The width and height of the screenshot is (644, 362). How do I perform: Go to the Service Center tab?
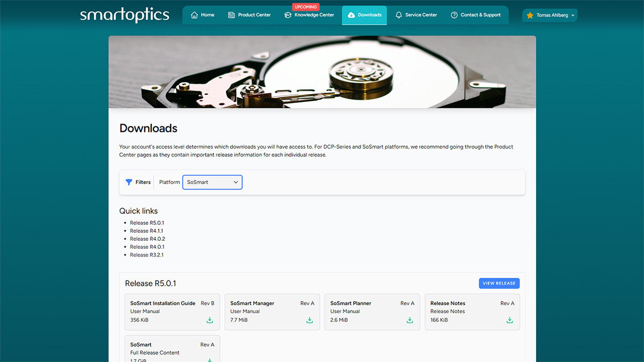(416, 15)
